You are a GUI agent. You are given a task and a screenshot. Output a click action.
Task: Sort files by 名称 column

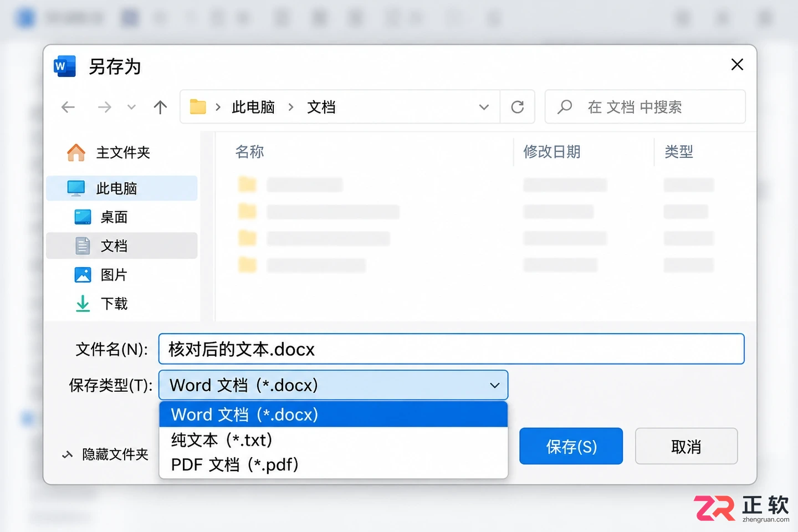coord(249,152)
